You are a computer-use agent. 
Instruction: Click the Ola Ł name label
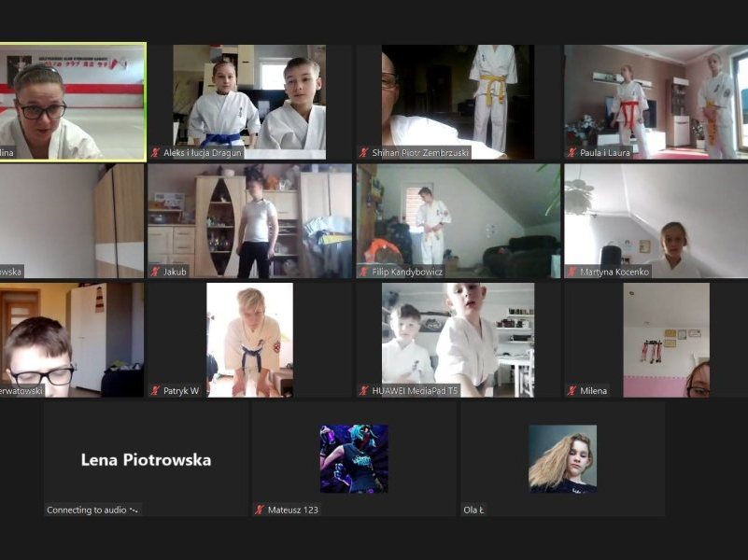pyautogui.click(x=473, y=510)
